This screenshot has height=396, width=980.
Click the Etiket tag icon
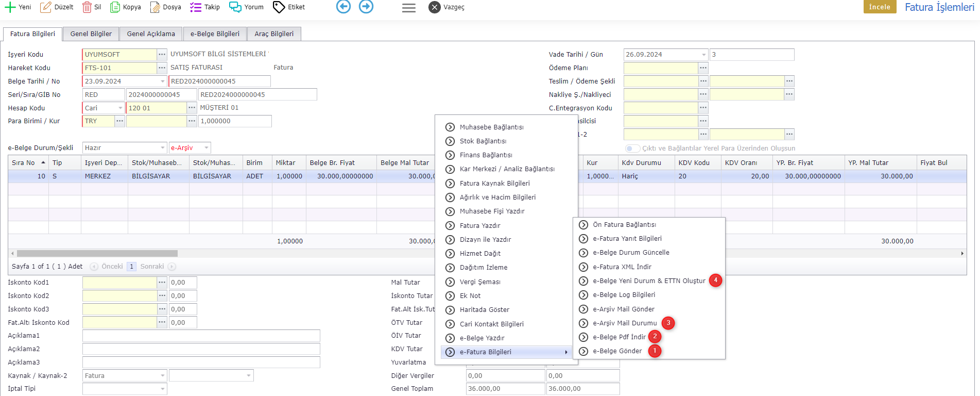pos(279,7)
